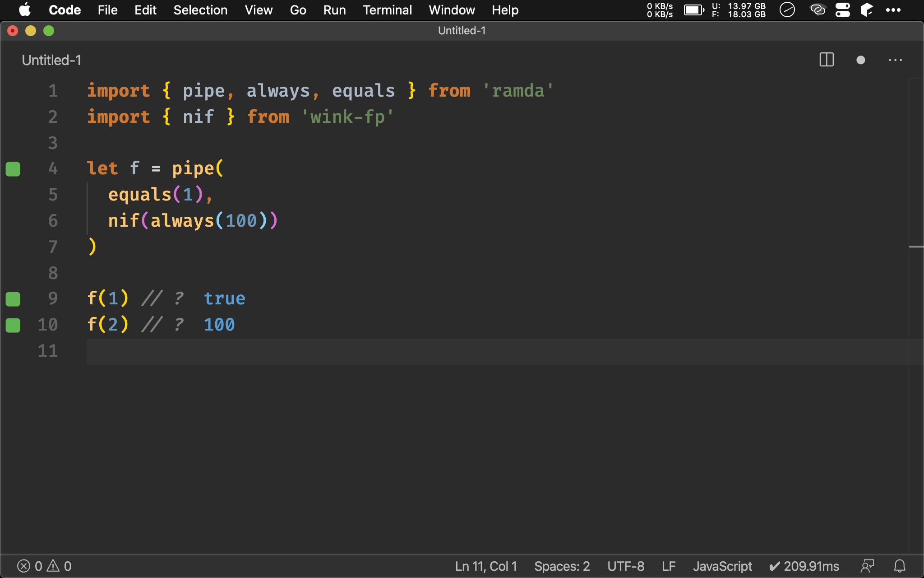
Task: Click the circular clock-like menu bar icon
Action: click(x=787, y=10)
